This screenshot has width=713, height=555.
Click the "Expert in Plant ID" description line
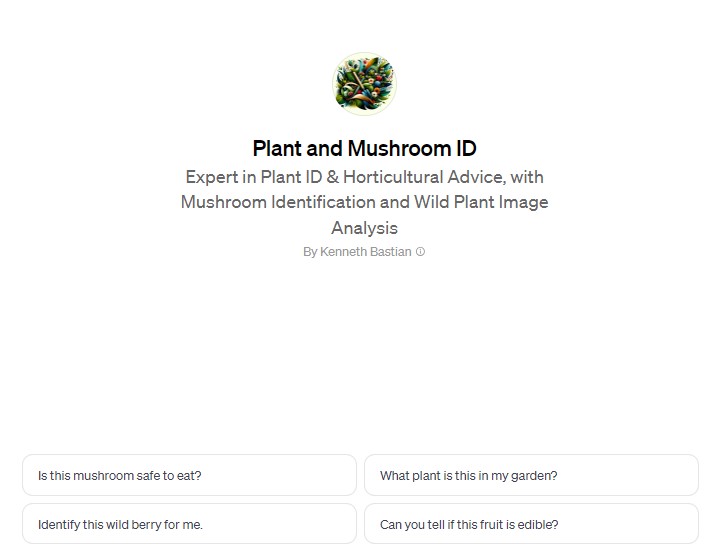pos(364,177)
